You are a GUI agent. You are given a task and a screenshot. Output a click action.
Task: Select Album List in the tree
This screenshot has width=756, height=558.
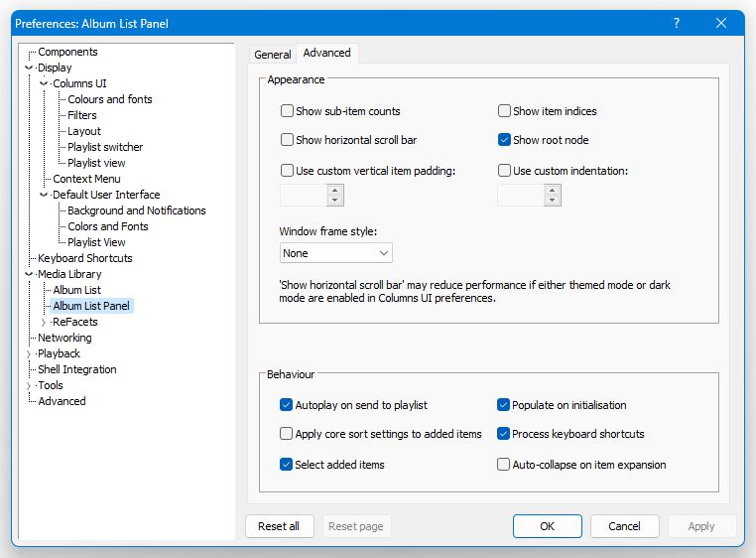pos(77,290)
